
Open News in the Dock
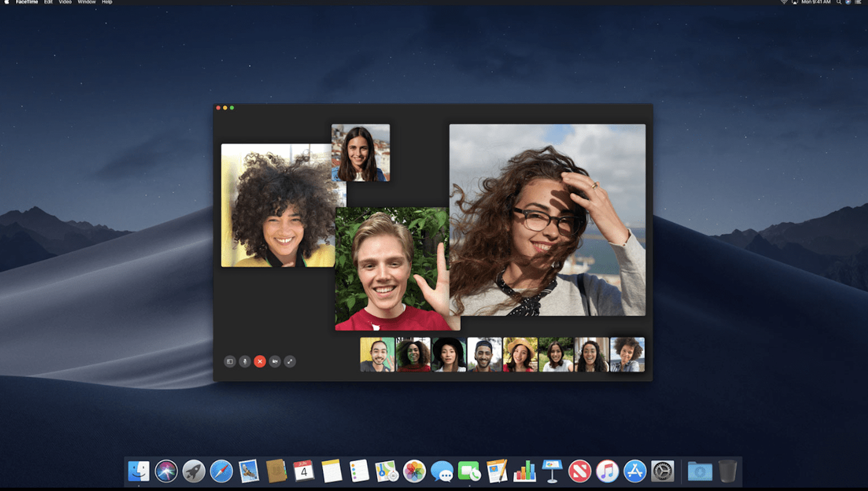click(x=580, y=471)
